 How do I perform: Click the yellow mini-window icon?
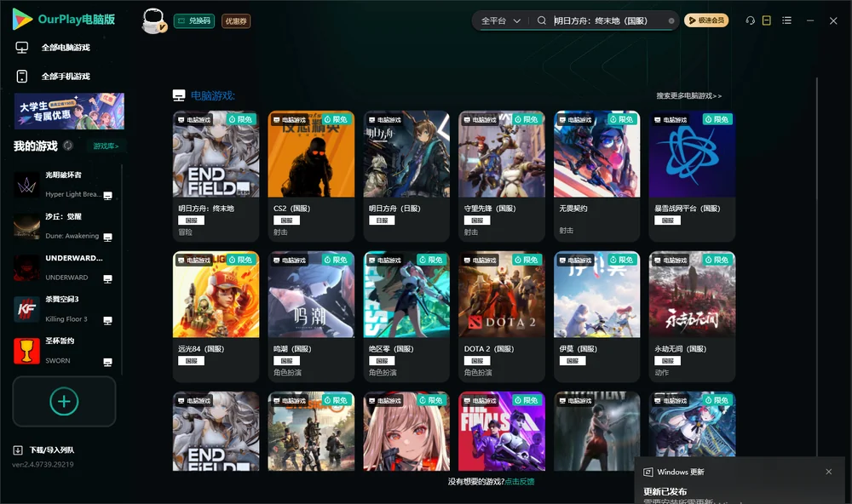pyautogui.click(x=766, y=20)
